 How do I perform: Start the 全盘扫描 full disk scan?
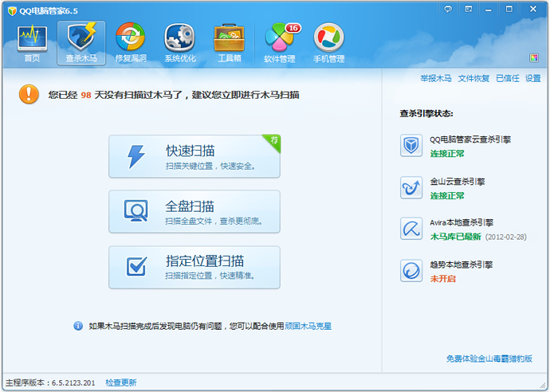(194, 212)
